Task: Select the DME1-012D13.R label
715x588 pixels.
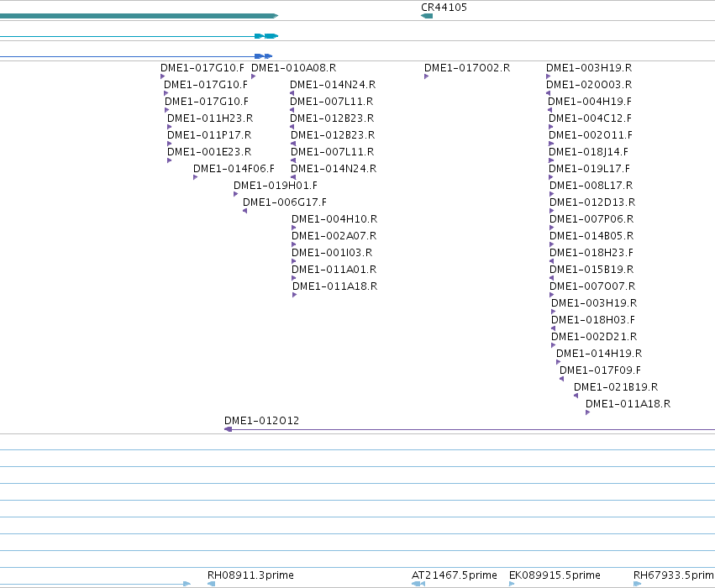Action: 592,202
